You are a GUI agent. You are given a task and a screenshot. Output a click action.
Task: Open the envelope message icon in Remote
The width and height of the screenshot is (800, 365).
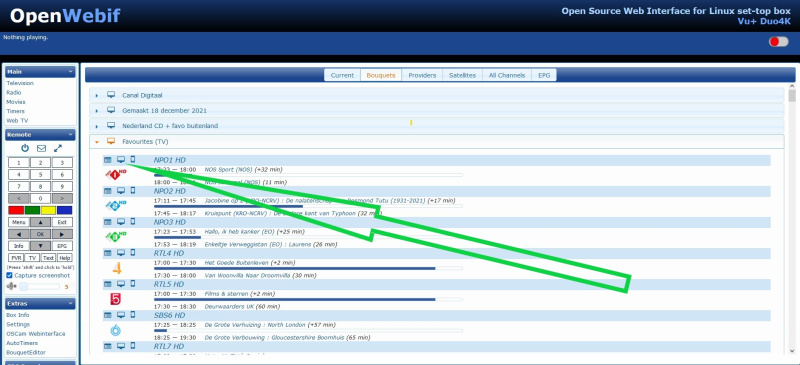(41, 148)
